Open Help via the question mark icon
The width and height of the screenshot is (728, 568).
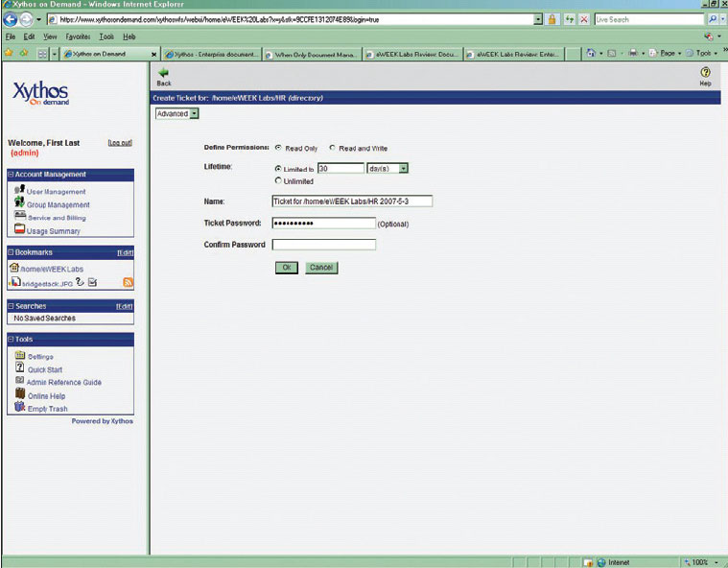pyautogui.click(x=705, y=73)
